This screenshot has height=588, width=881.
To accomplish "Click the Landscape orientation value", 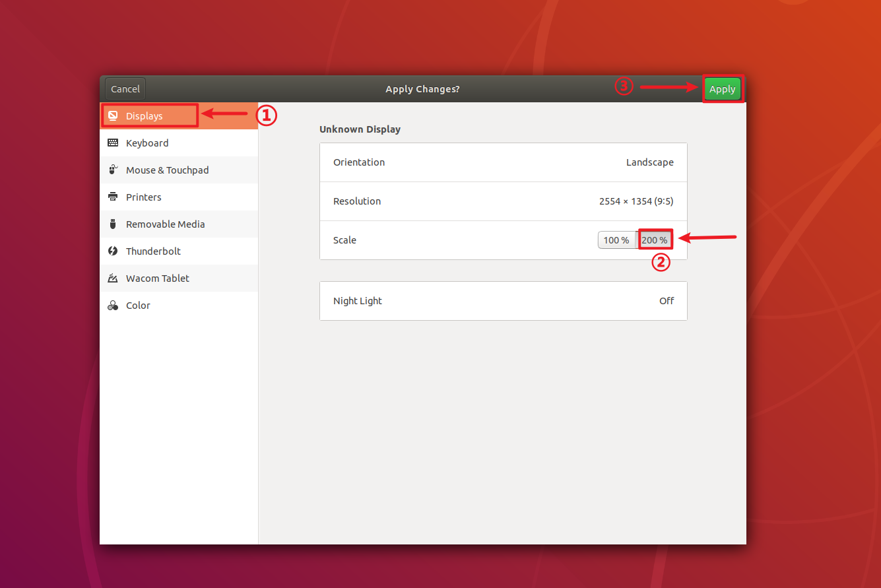I will (x=650, y=162).
